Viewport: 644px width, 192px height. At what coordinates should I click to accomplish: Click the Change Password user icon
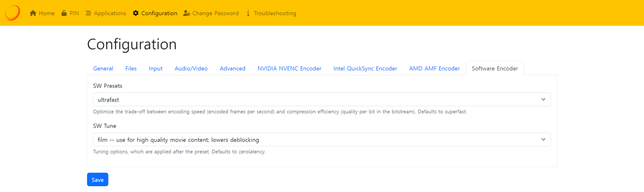pos(187,13)
